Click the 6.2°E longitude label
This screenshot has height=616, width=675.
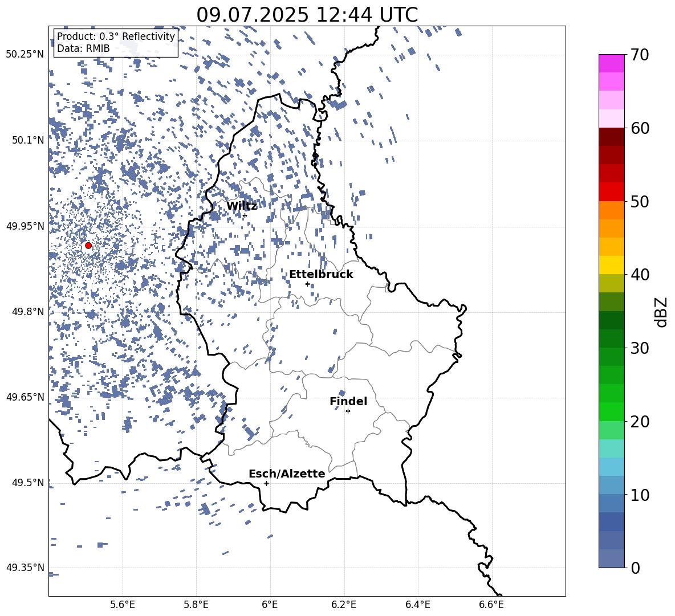(x=344, y=605)
